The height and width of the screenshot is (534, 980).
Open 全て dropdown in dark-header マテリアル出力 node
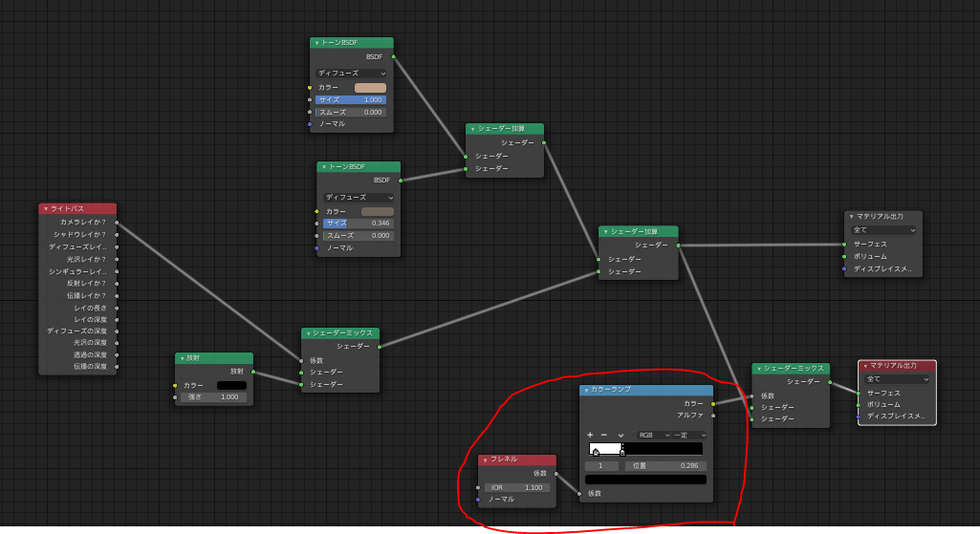pos(883,230)
